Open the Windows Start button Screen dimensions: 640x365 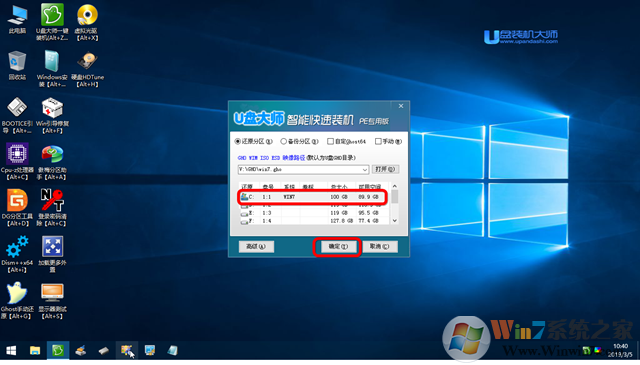point(11,351)
